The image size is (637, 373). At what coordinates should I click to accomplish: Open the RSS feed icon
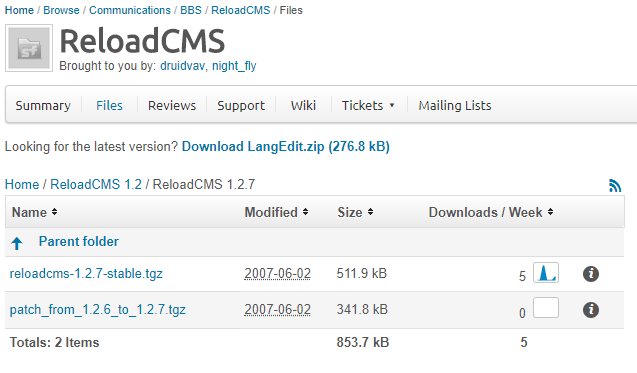click(x=615, y=186)
